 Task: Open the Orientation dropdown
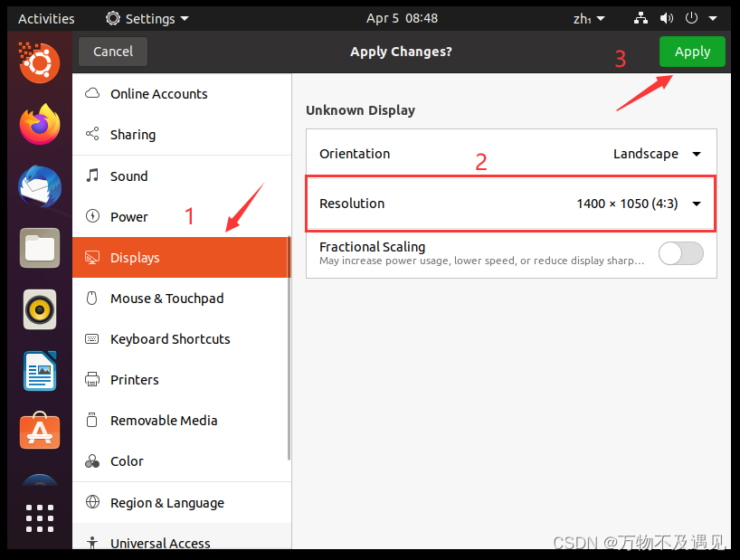point(696,154)
